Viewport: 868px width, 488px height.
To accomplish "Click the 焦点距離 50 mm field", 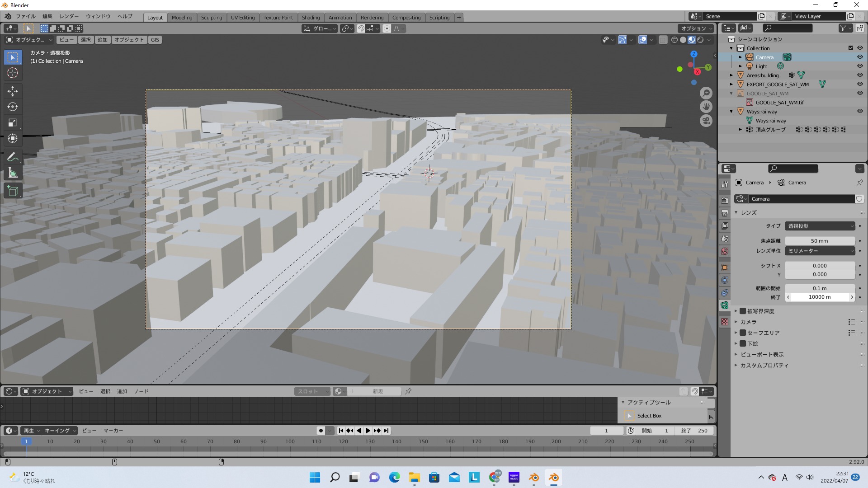I will [x=819, y=241].
